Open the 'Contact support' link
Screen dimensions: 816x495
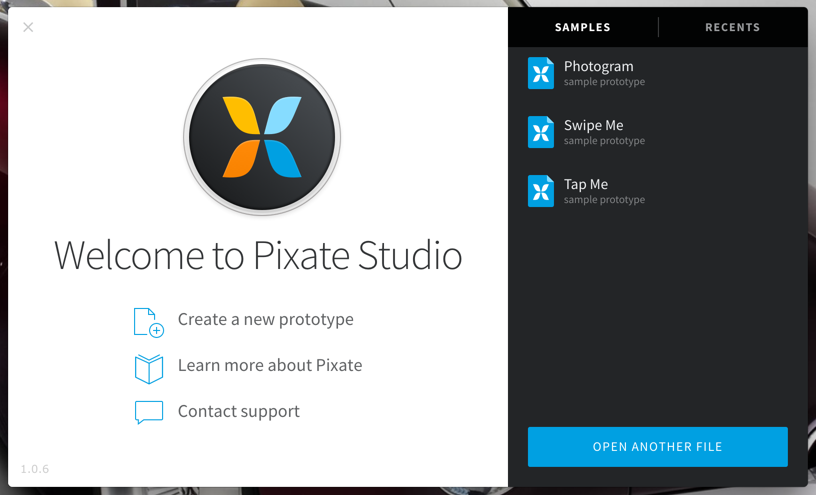238,412
